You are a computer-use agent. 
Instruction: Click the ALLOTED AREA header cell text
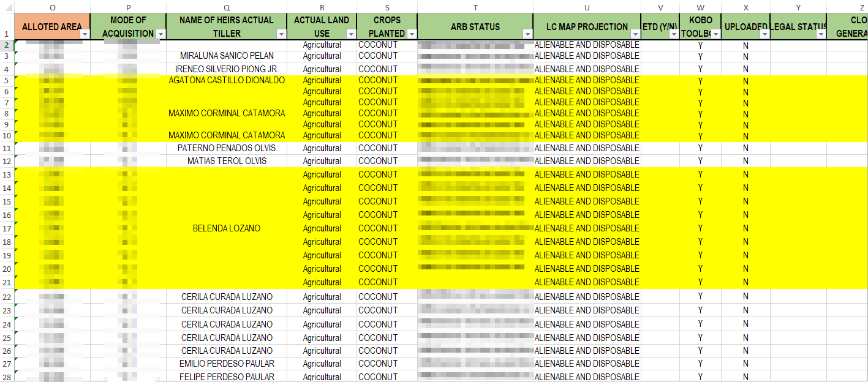[52, 27]
